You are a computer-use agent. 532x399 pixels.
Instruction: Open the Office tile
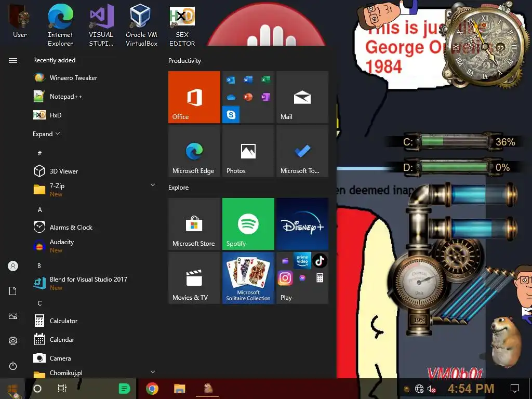tap(194, 97)
